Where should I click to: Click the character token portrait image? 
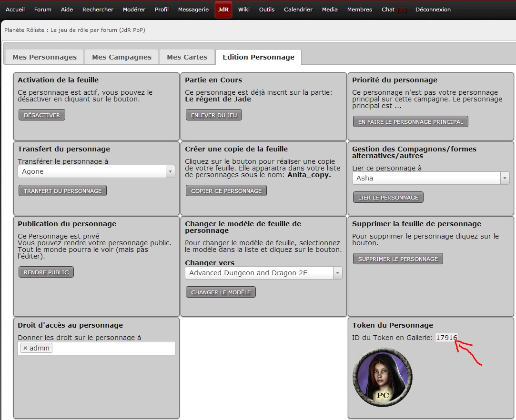382,377
